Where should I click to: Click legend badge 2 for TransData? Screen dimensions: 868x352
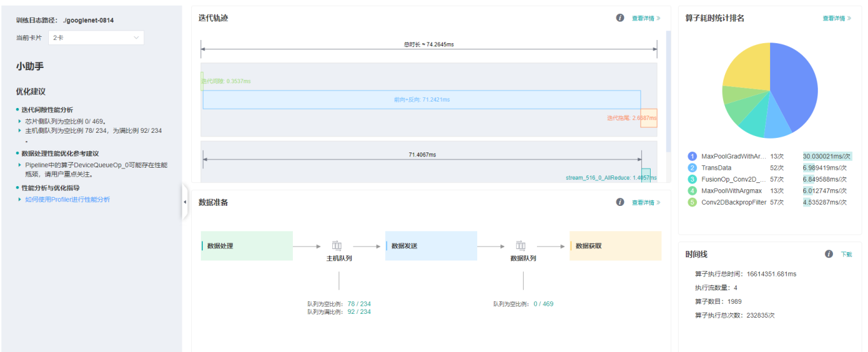coord(693,168)
